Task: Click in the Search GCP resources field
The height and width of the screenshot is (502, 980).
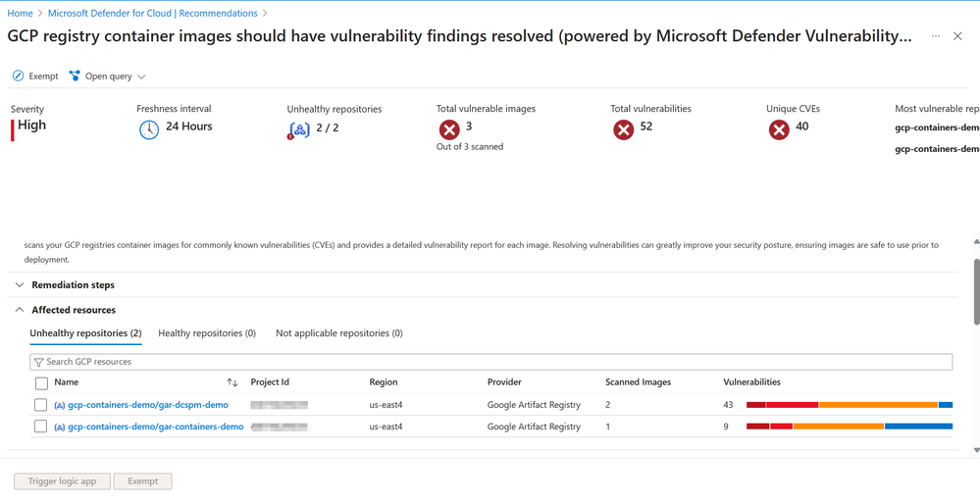Action: (x=491, y=362)
